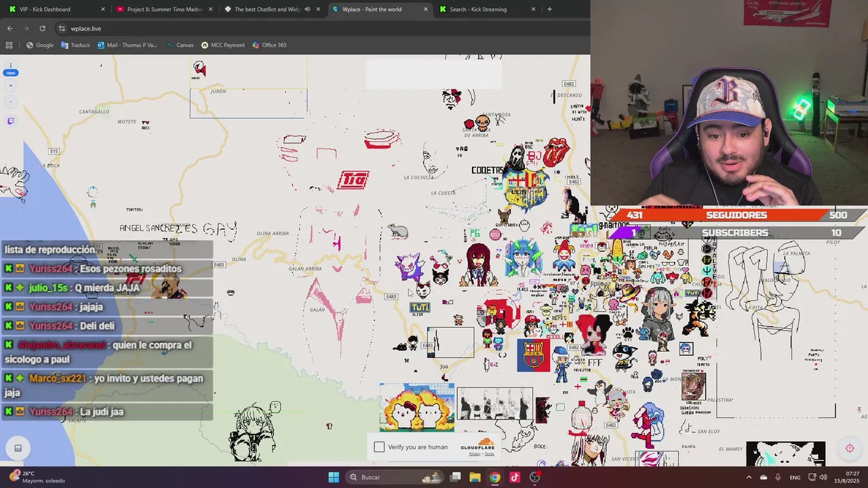The height and width of the screenshot is (488, 868).
Task: Go back to the previous page
Action: coord(10,28)
